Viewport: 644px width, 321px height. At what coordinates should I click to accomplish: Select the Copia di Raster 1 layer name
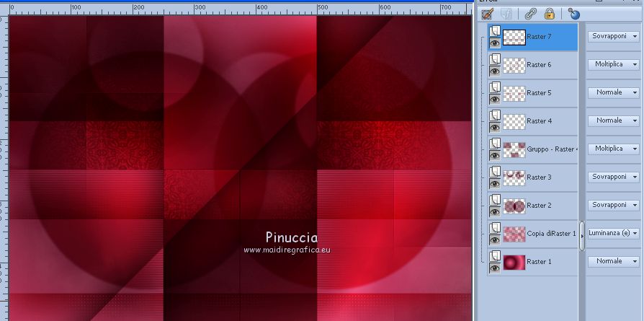pyautogui.click(x=551, y=233)
